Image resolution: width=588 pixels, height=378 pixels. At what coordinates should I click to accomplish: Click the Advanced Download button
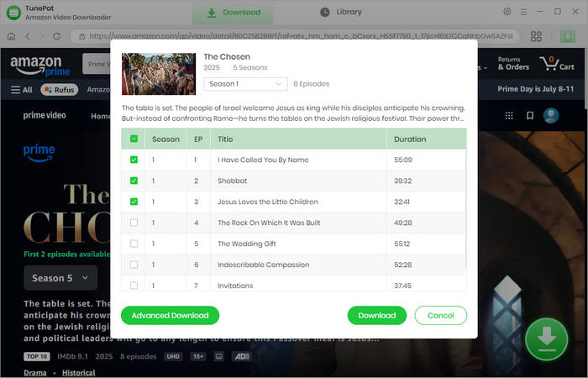[170, 315]
